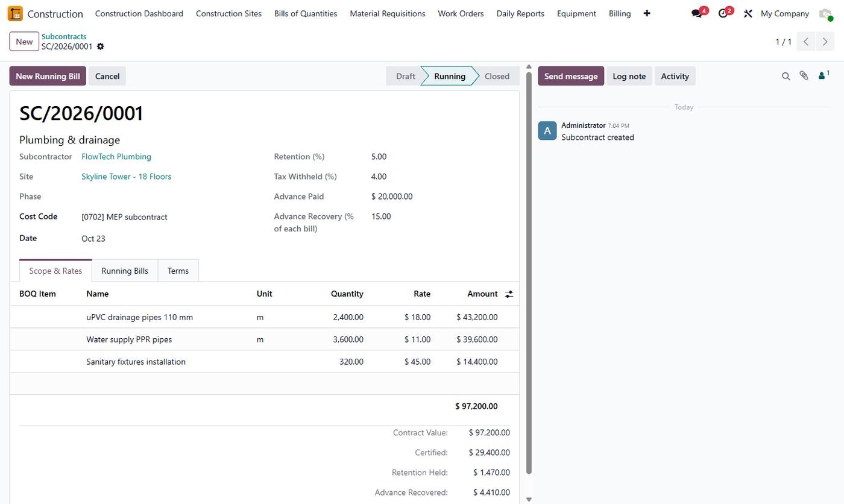The image size is (844, 504).
Task: Switch to the Terms tab
Action: click(178, 271)
